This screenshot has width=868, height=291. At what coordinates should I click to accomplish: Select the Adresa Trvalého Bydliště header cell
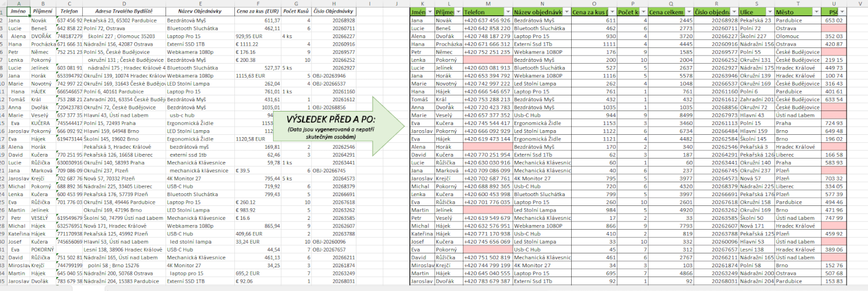click(x=124, y=12)
